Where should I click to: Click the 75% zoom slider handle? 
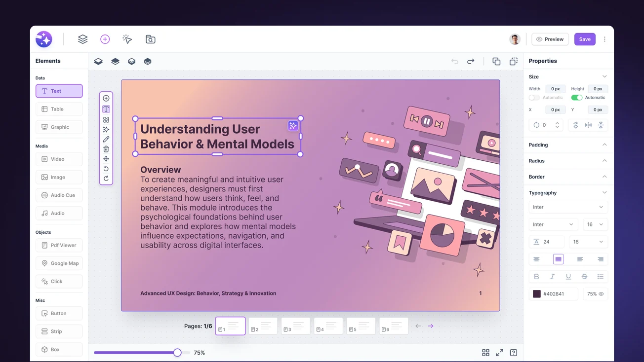pos(177,353)
